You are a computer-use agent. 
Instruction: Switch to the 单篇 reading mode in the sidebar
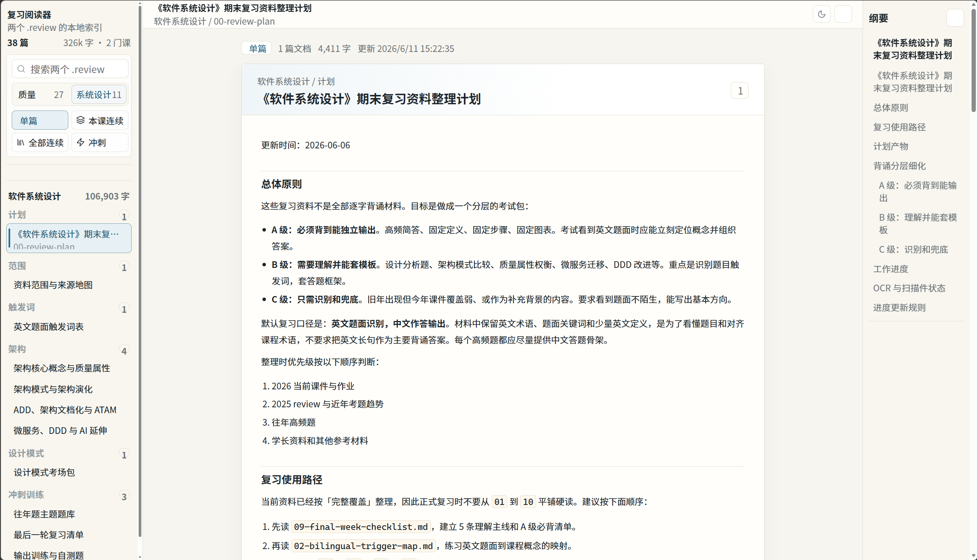pos(40,120)
